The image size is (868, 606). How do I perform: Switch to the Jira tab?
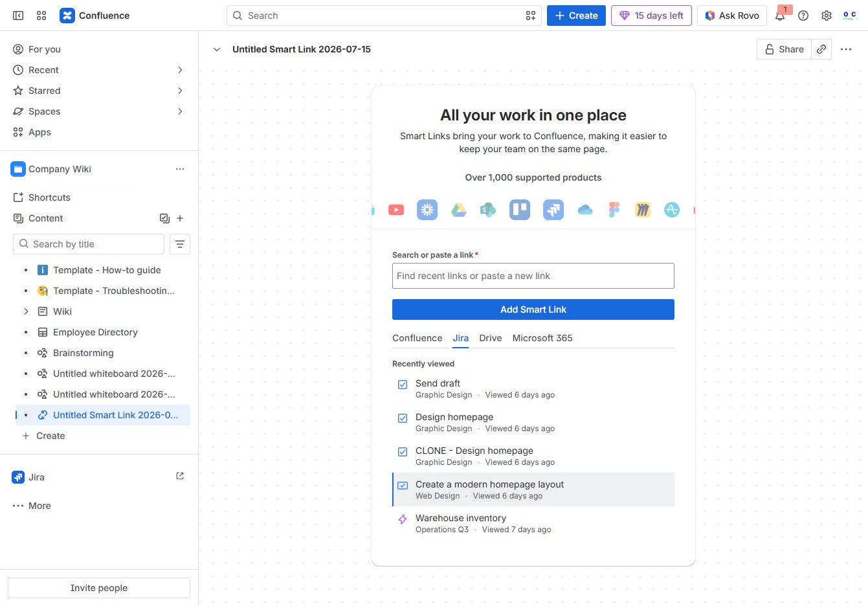[x=461, y=338]
